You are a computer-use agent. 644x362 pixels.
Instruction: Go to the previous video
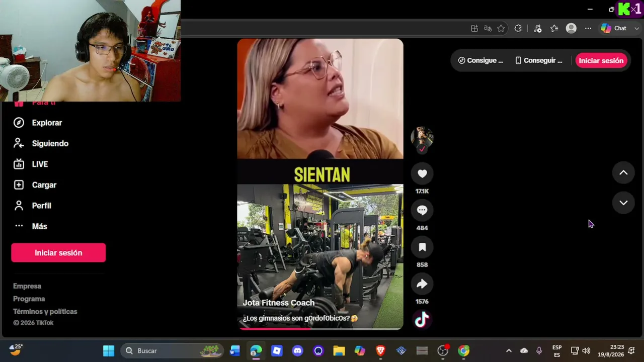623,172
